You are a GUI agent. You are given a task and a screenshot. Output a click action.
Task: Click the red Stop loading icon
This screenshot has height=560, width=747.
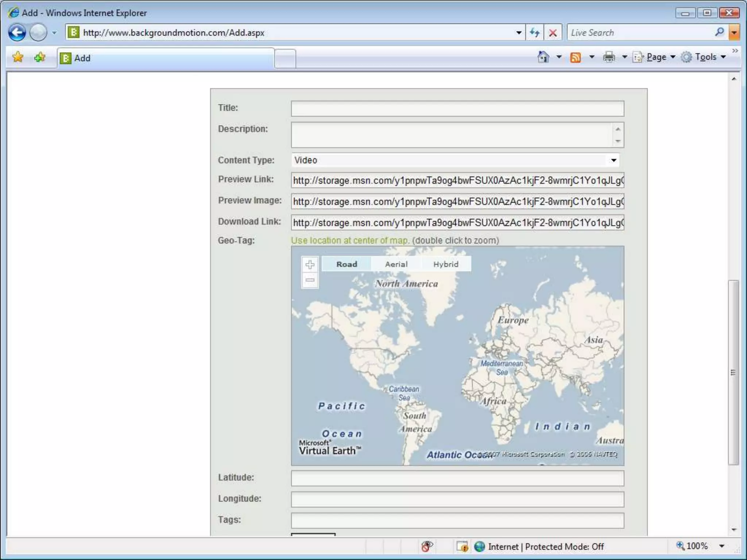click(x=553, y=33)
